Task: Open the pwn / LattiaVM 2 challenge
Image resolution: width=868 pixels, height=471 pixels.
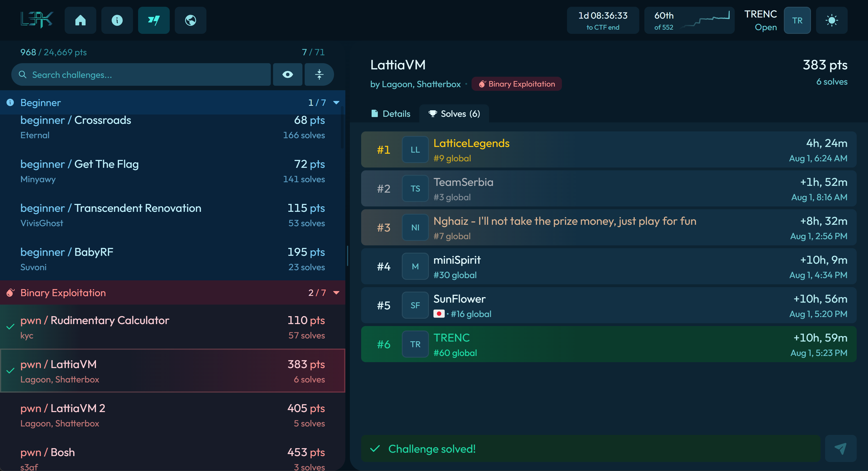Action: pos(173,415)
